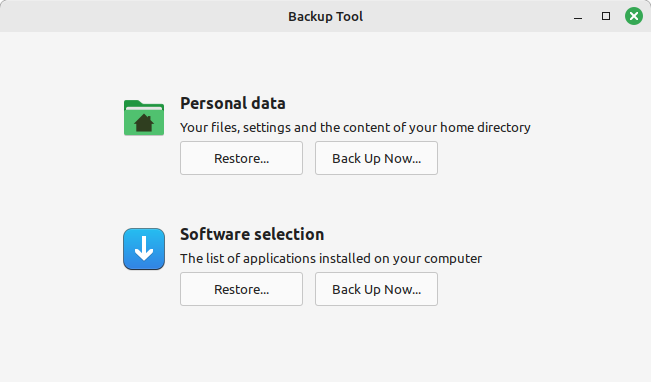Minimize the Backup Tool window
This screenshot has width=651, height=382.
[x=578, y=17]
